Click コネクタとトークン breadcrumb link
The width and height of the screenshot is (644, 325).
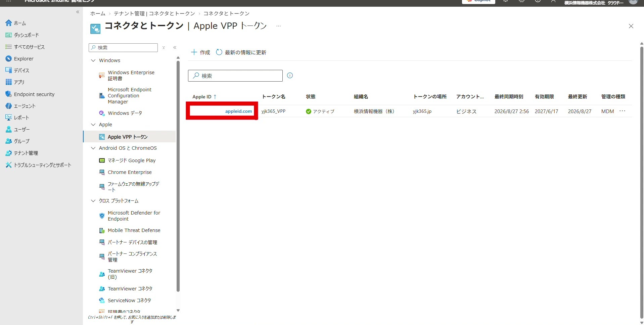(x=226, y=13)
